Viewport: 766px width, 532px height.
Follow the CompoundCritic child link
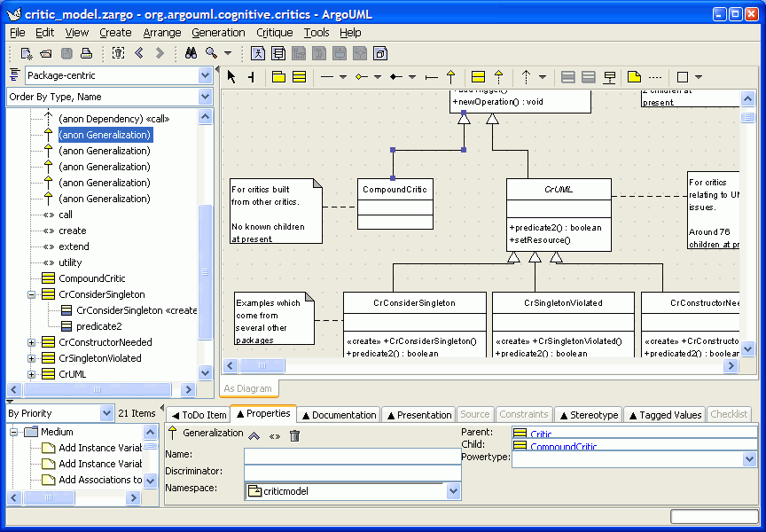point(563,447)
